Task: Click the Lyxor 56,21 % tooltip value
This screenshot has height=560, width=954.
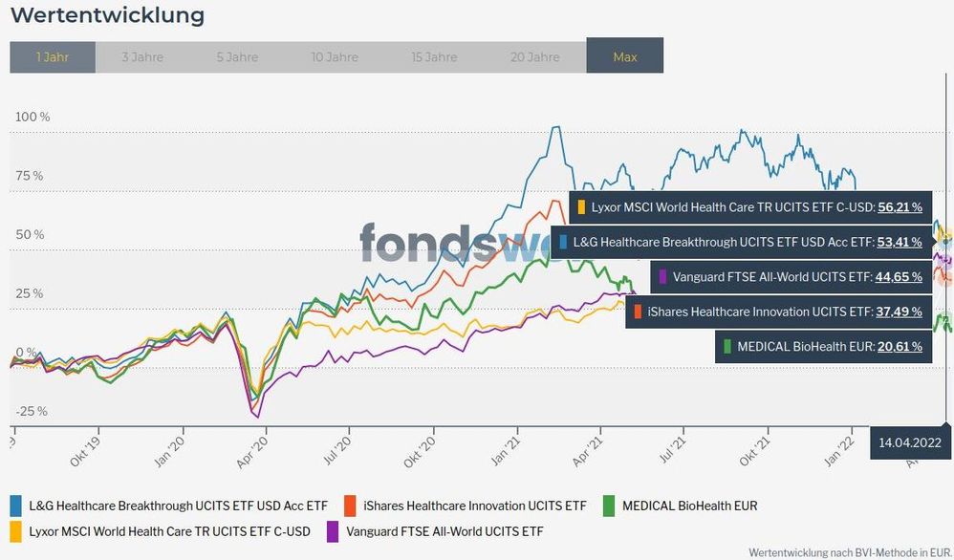Action: click(x=900, y=206)
